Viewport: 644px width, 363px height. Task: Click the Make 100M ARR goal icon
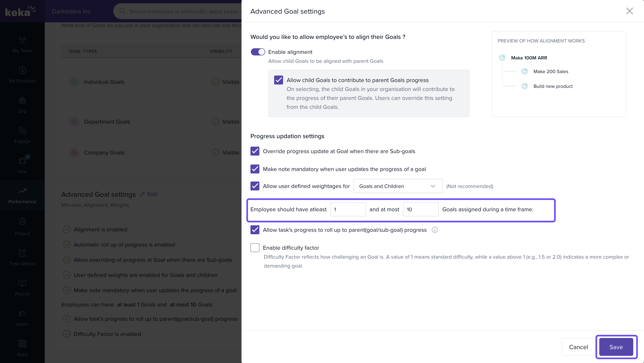click(502, 58)
